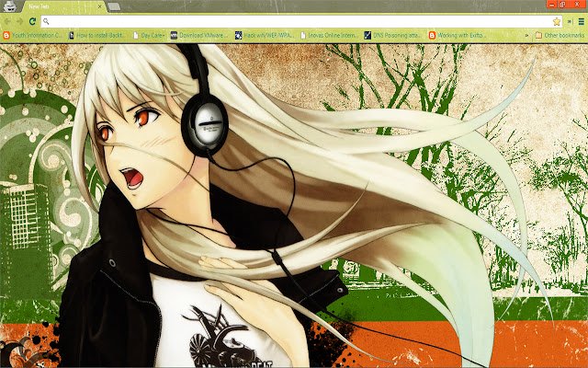The image size is (588, 368).
Task: Open the Other bookmarks folder
Action: (x=560, y=35)
